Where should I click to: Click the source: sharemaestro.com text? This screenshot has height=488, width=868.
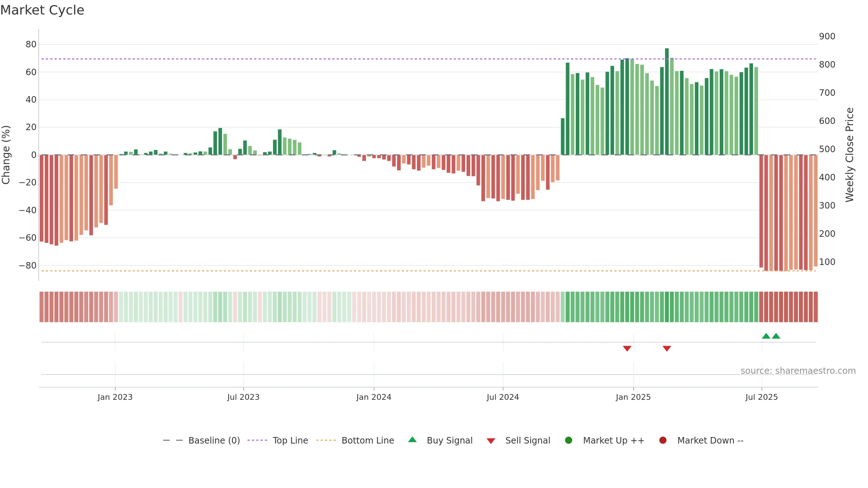(798, 371)
